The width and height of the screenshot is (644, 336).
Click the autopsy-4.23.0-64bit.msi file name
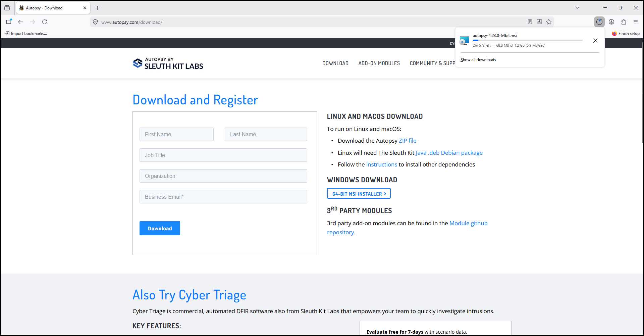(x=495, y=36)
